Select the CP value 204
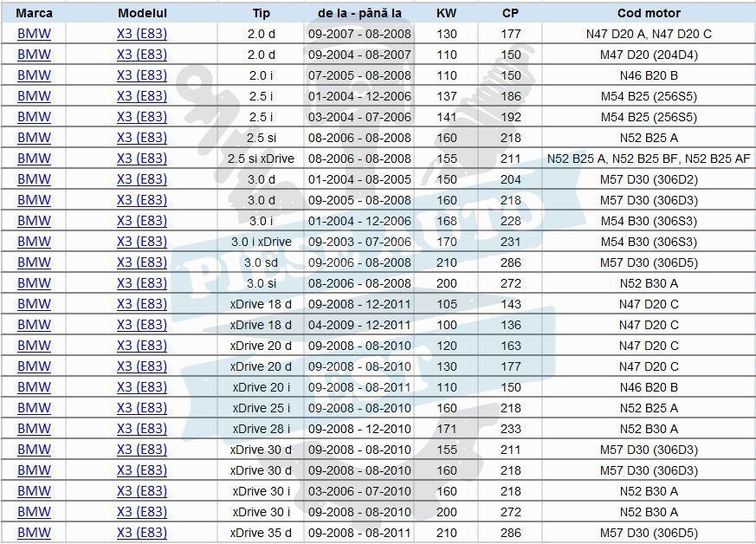 point(510,179)
